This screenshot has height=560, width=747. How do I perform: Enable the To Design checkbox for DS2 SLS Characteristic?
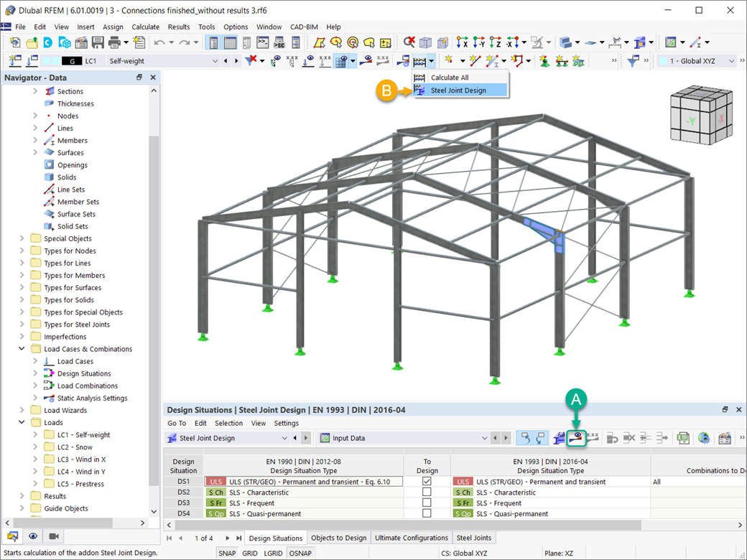tap(427, 492)
